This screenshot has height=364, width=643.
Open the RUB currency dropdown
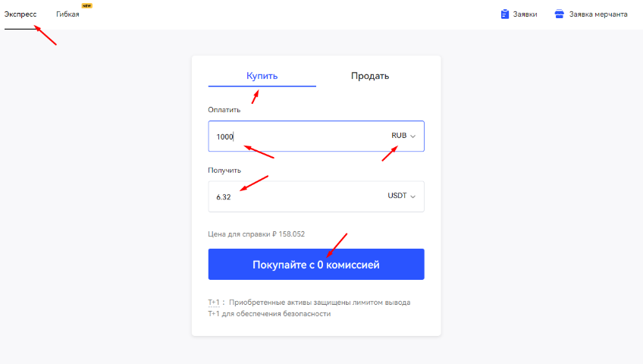tap(403, 136)
